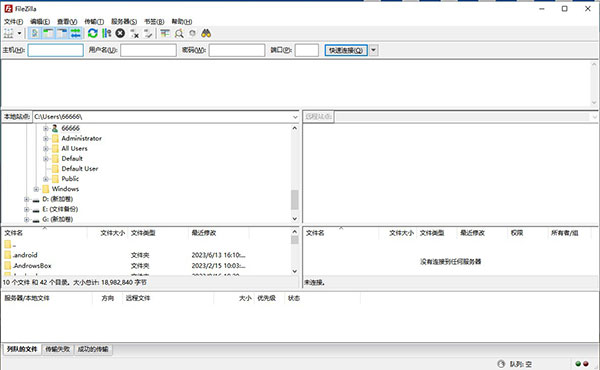The height and width of the screenshot is (370, 600).
Task: Cancel the current operation with black X icon
Action: pyautogui.click(x=120, y=34)
